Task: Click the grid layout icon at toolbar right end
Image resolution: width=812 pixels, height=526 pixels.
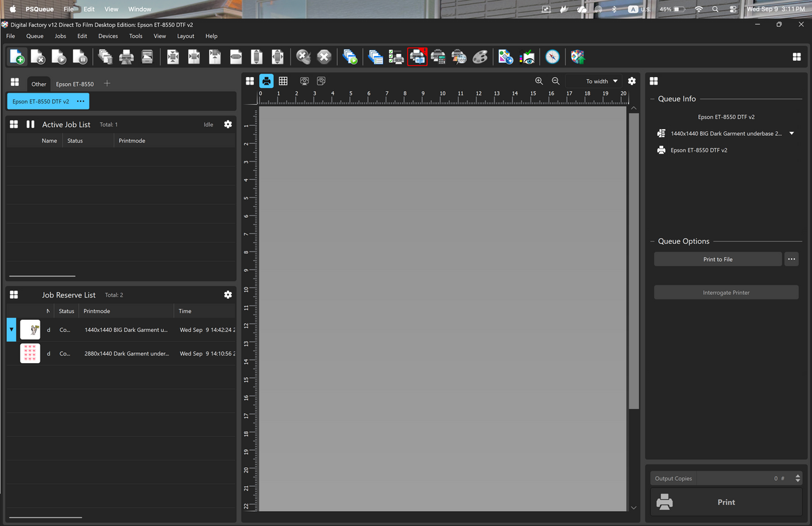Action: coord(796,57)
